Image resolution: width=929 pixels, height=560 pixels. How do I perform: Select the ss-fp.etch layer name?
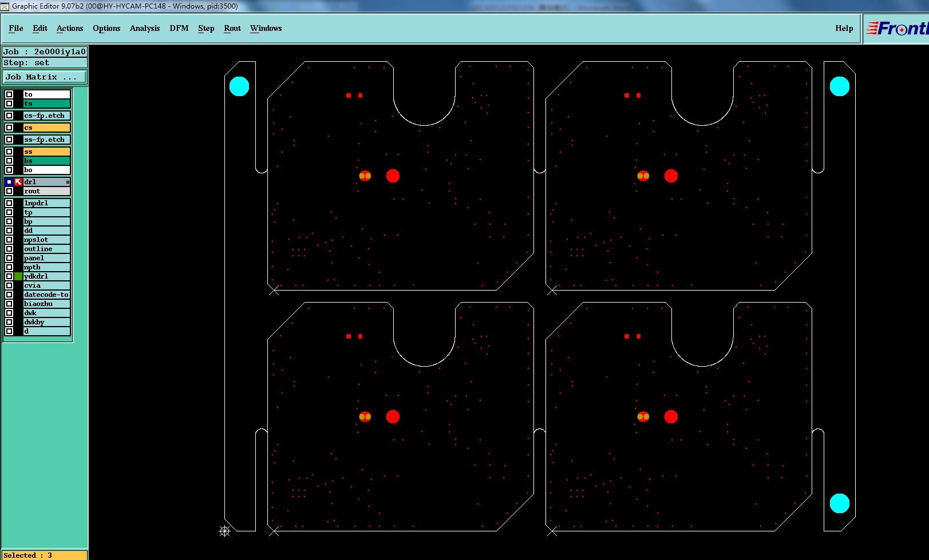(47, 140)
